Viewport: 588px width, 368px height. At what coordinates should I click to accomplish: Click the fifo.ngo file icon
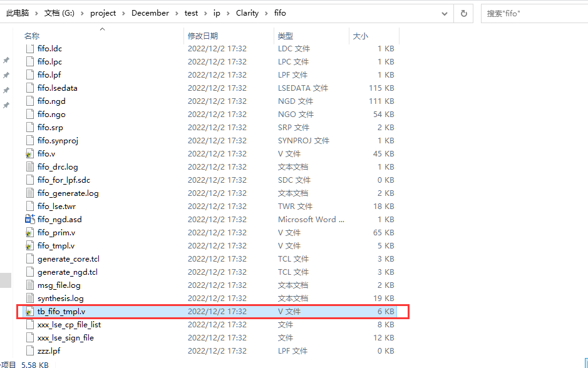click(x=30, y=115)
